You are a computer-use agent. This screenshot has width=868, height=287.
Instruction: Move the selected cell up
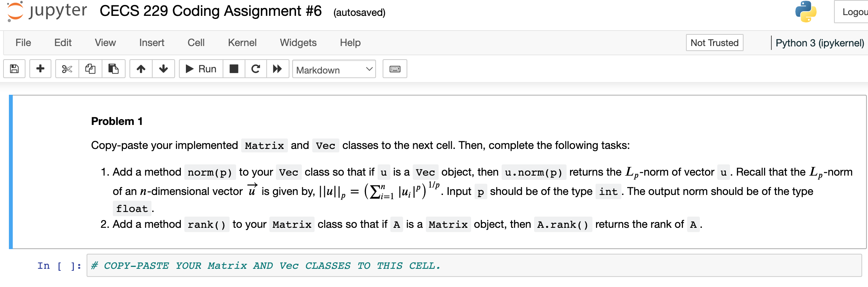[141, 68]
